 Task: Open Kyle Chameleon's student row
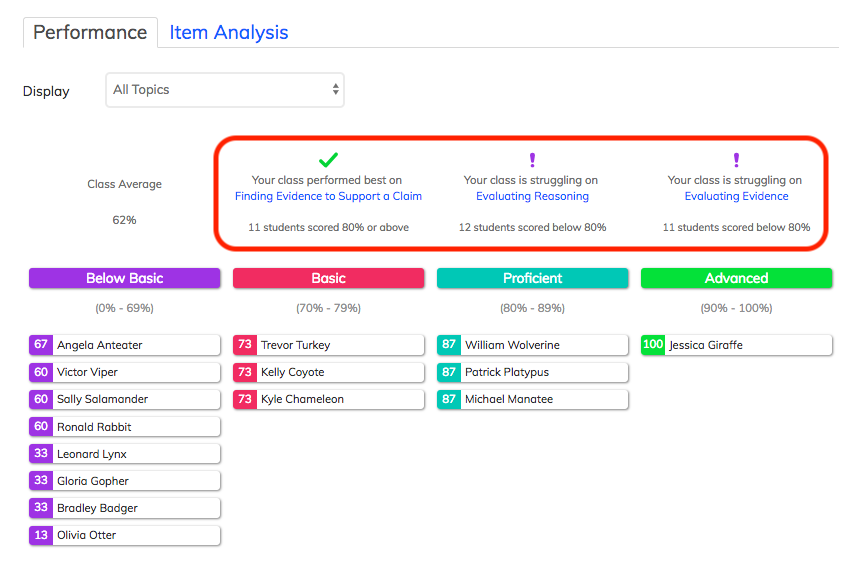[x=328, y=399]
